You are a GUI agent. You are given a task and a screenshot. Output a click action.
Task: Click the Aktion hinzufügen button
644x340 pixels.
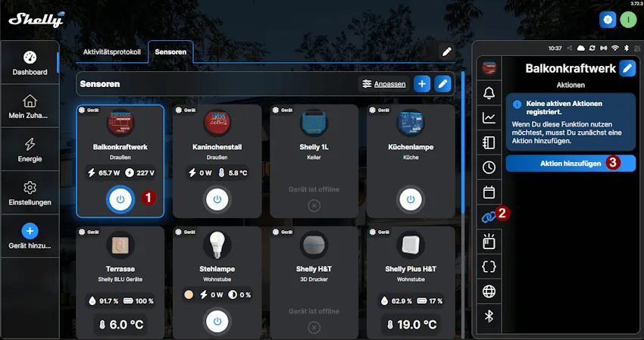click(x=571, y=163)
